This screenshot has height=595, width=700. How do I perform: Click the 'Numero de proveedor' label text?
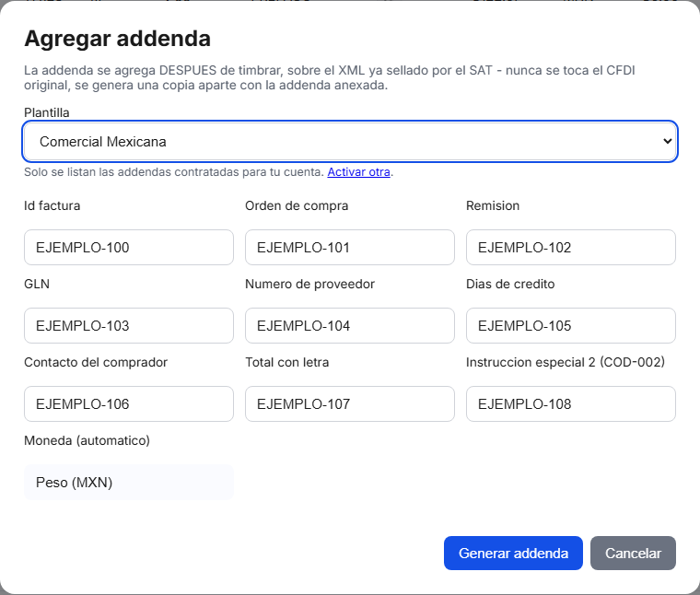pos(309,284)
